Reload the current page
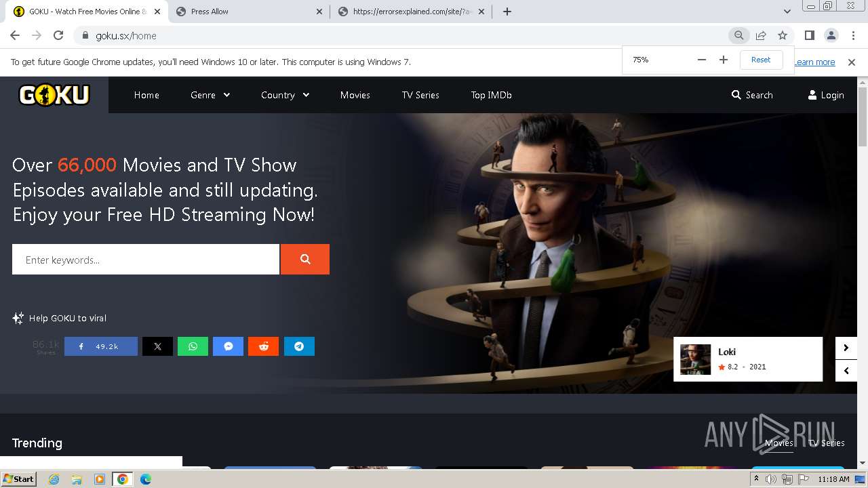Image resolution: width=868 pixels, height=488 pixels. point(58,36)
